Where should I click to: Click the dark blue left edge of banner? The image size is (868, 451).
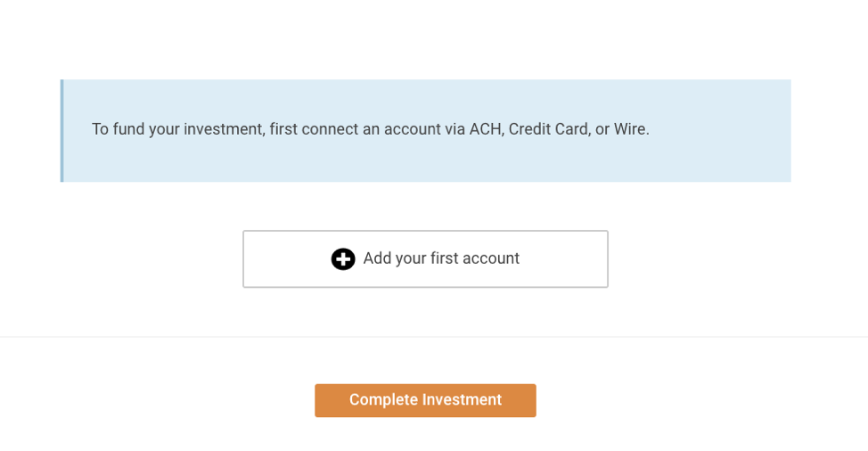click(62, 131)
